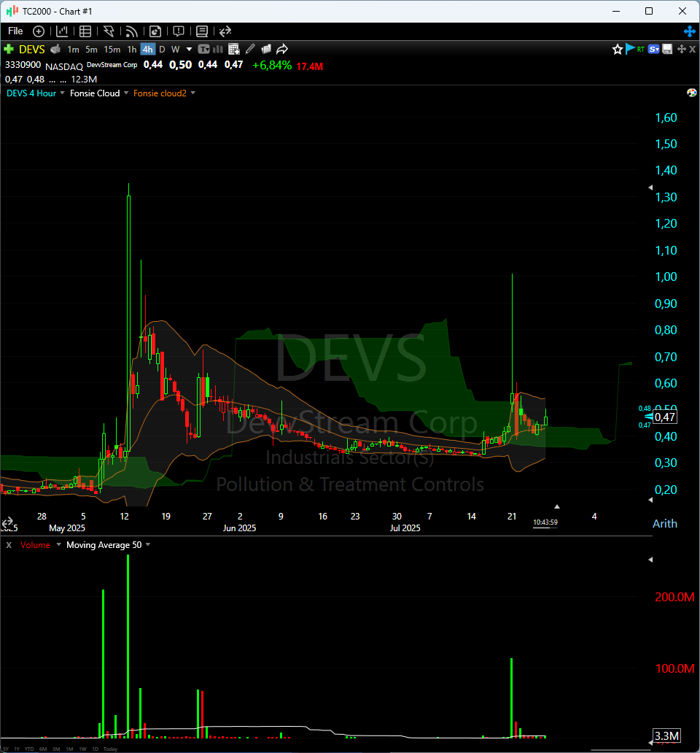Screen dimensions: 700x753
Task: Click the volume scale triangle marker
Action: 650,560
